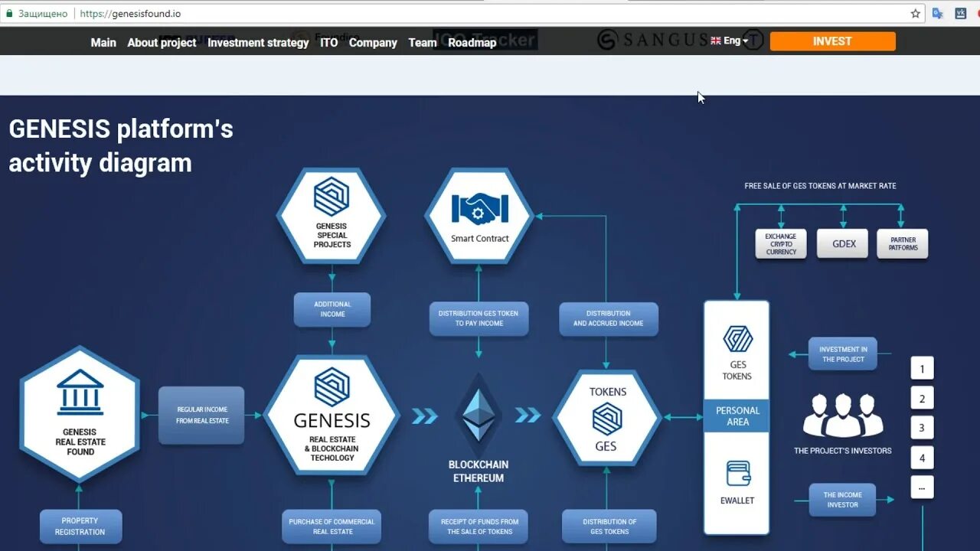
Task: Click the Smart Contract handshake icon
Action: [x=479, y=208]
